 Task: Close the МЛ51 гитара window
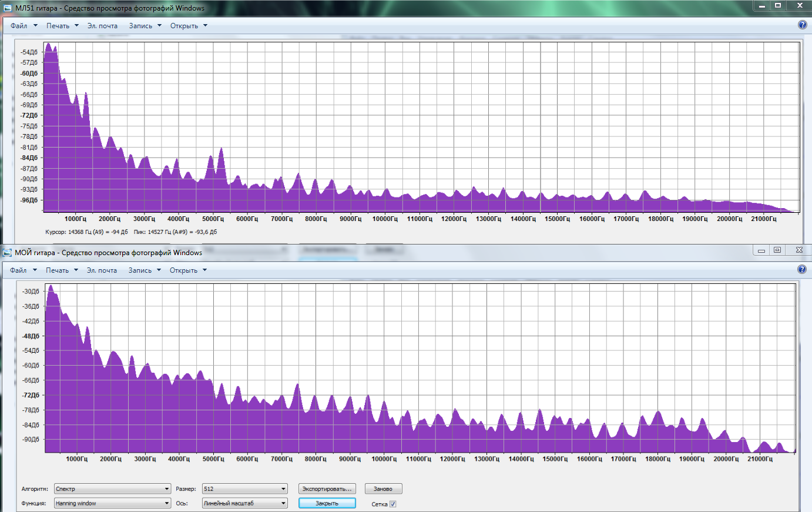pos(799,5)
